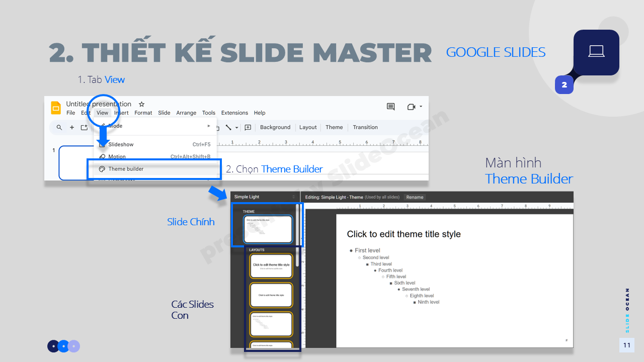This screenshot has height=362, width=644.
Task: Click the 'Seventh level' bullet text
Action: pos(416,290)
